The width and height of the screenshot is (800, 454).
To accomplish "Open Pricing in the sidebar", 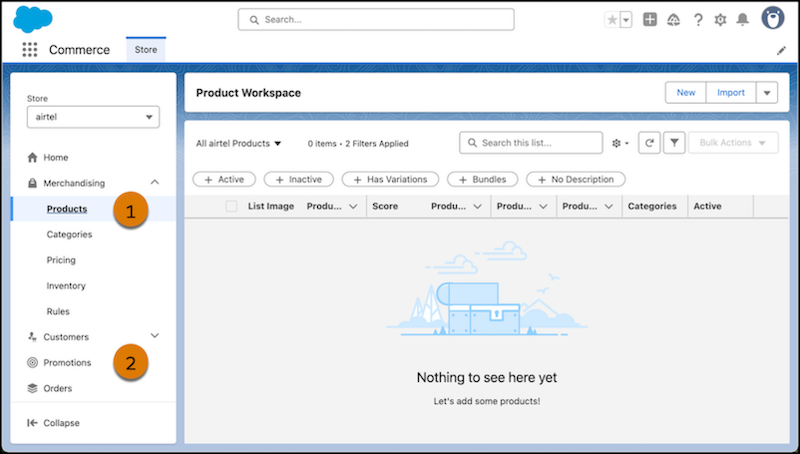I will coord(61,260).
